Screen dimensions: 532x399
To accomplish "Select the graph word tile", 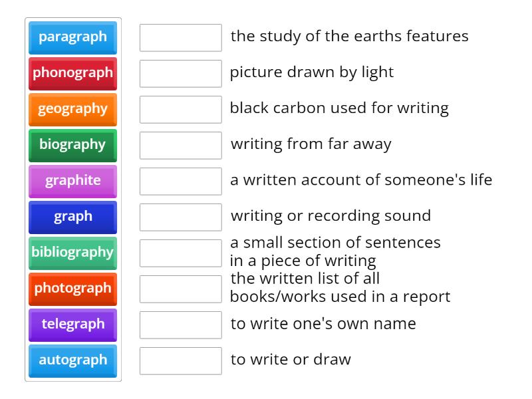I will [x=72, y=217].
